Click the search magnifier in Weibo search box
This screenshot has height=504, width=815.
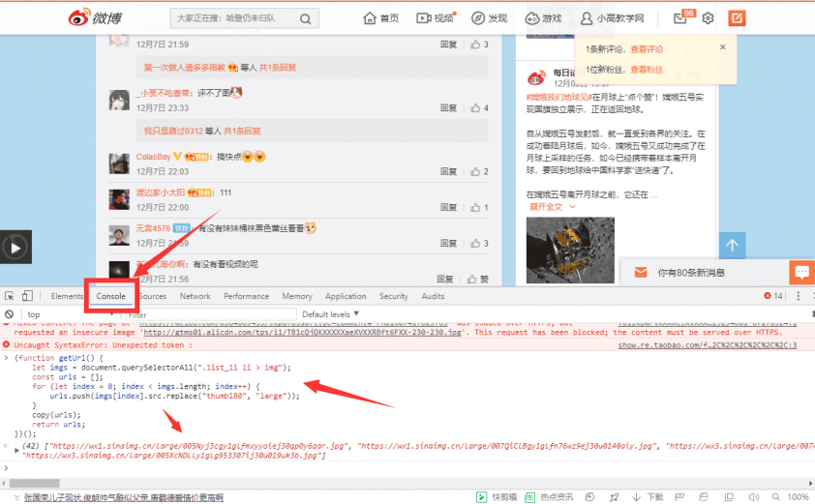click(x=306, y=19)
